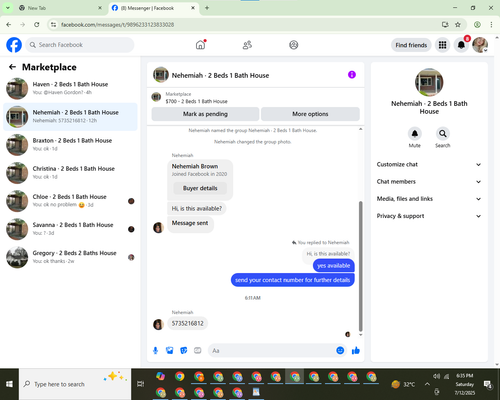This screenshot has width=500, height=400.
Task: Select the 5735216812 phone number message
Action: coord(188,323)
